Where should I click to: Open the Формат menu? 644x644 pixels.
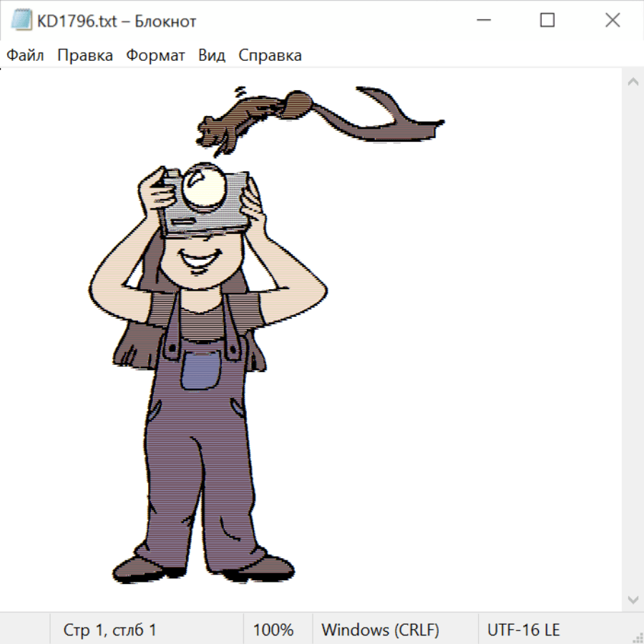[155, 56]
